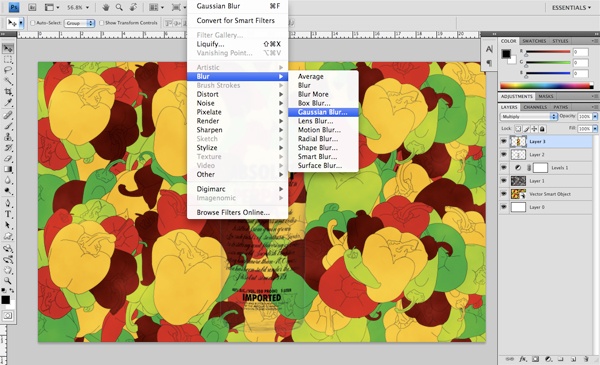Select the Crop tool

[x=8, y=92]
